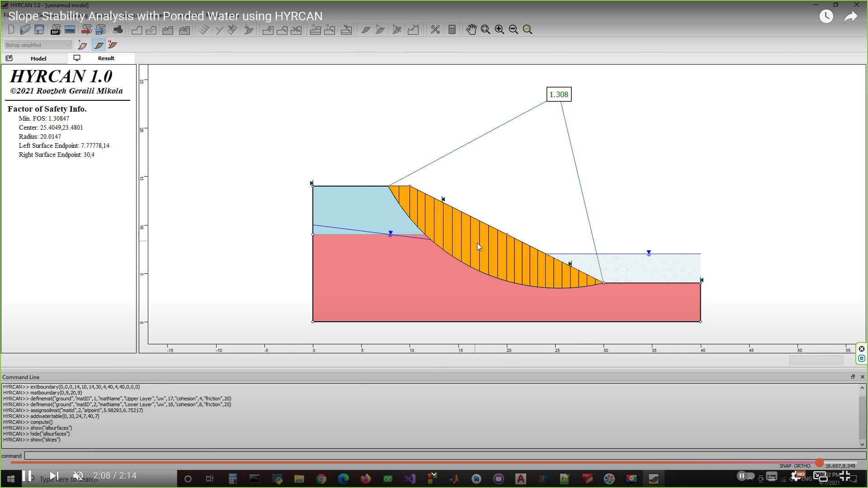Image resolution: width=868 pixels, height=488 pixels.
Task: Exit fullscreen on the video
Action: click(845, 476)
